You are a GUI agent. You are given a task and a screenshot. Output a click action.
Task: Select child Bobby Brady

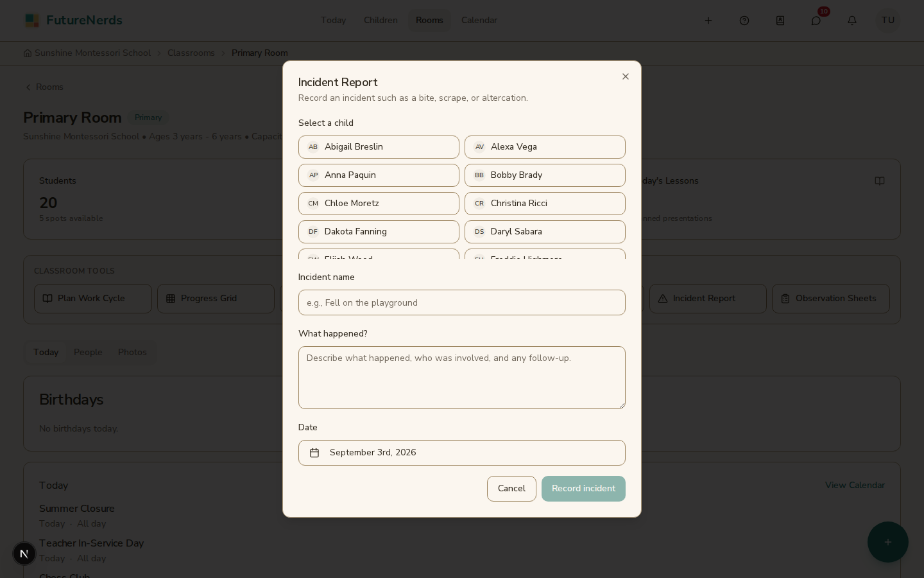pyautogui.click(x=545, y=175)
